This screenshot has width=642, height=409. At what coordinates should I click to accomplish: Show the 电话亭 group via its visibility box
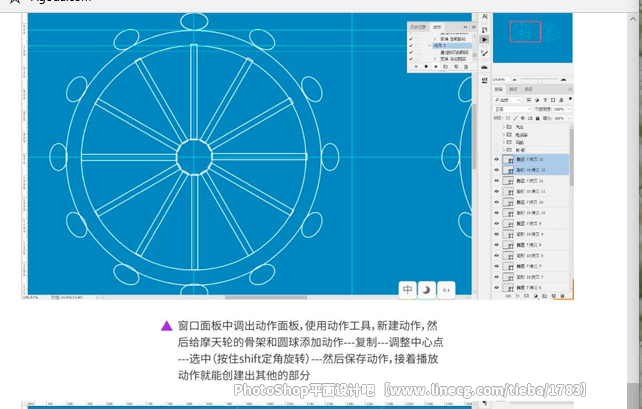[497, 135]
